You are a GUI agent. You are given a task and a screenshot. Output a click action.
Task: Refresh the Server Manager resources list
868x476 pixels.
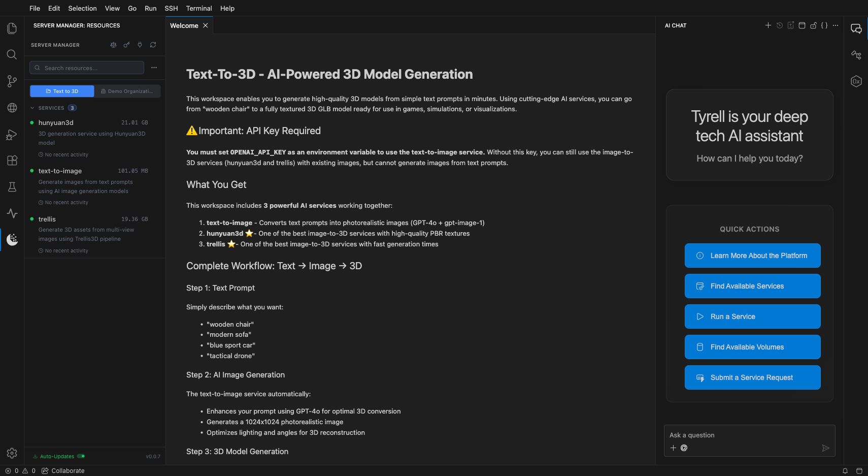[153, 45]
